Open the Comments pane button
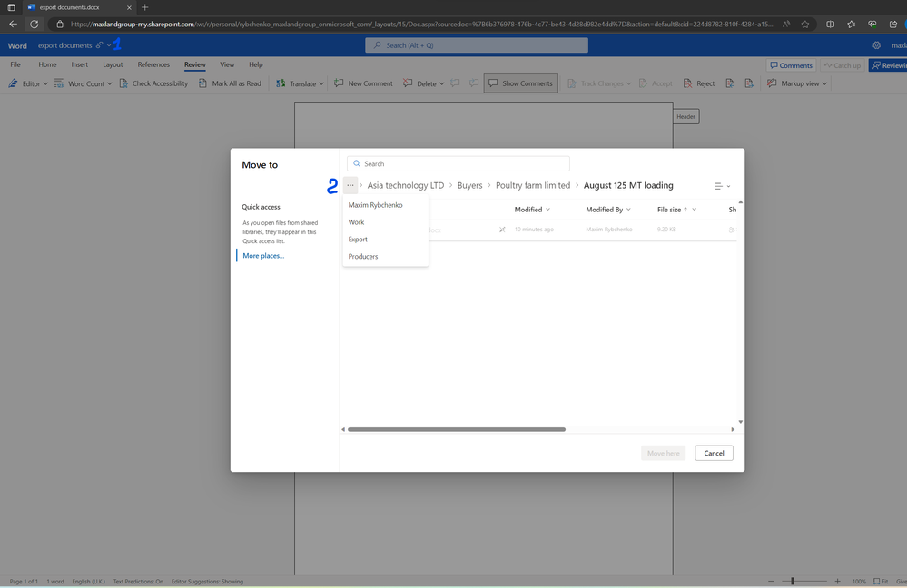Image resolution: width=907 pixels, height=588 pixels. [x=791, y=65]
